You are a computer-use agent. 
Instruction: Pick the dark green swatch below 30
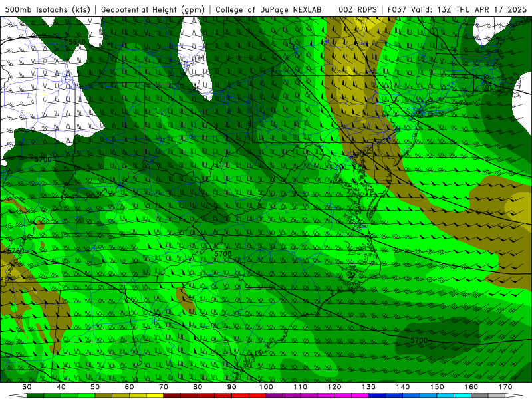point(35,396)
